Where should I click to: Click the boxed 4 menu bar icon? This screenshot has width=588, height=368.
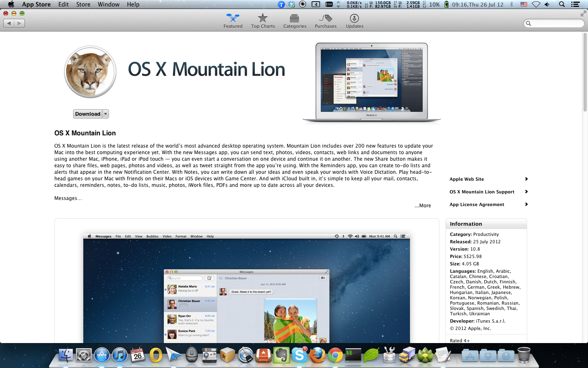[x=316, y=4]
